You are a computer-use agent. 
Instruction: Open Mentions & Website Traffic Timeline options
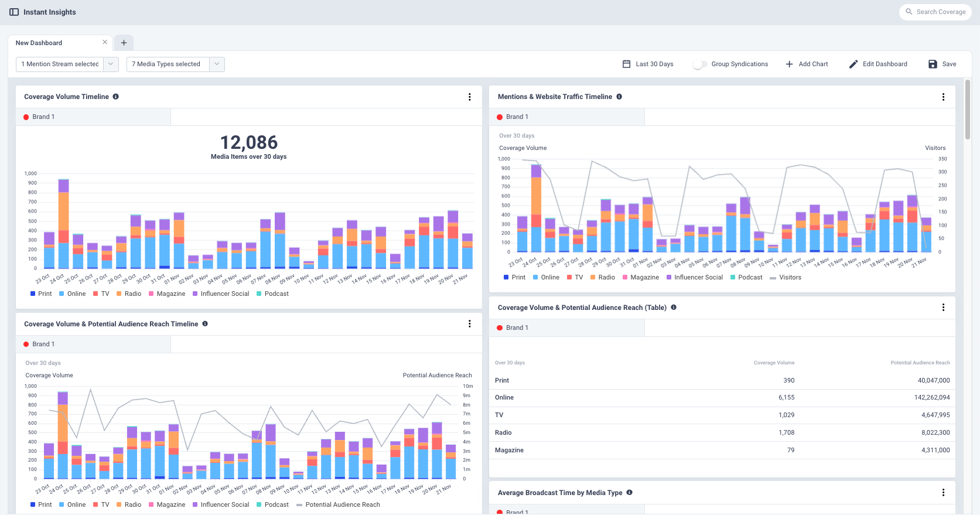coord(943,97)
